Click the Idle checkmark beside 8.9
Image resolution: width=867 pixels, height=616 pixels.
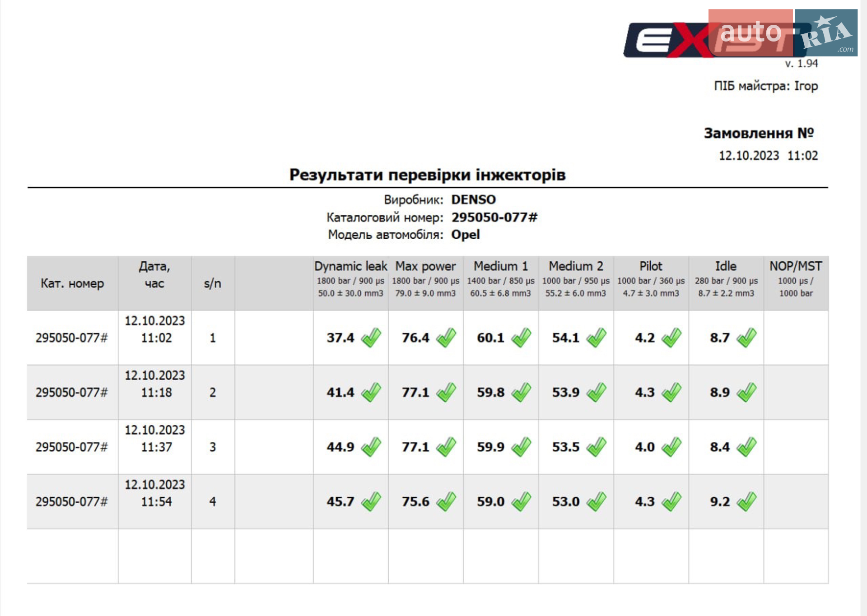pyautogui.click(x=746, y=392)
